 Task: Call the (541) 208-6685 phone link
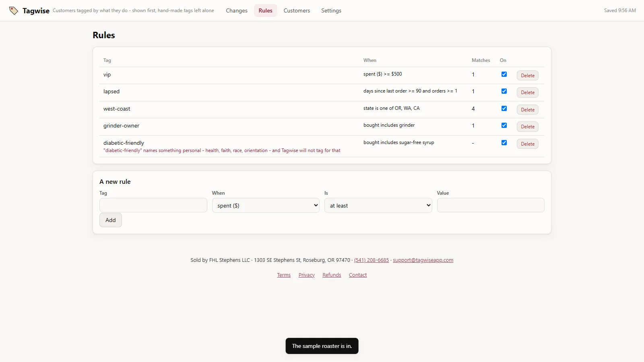click(372, 260)
